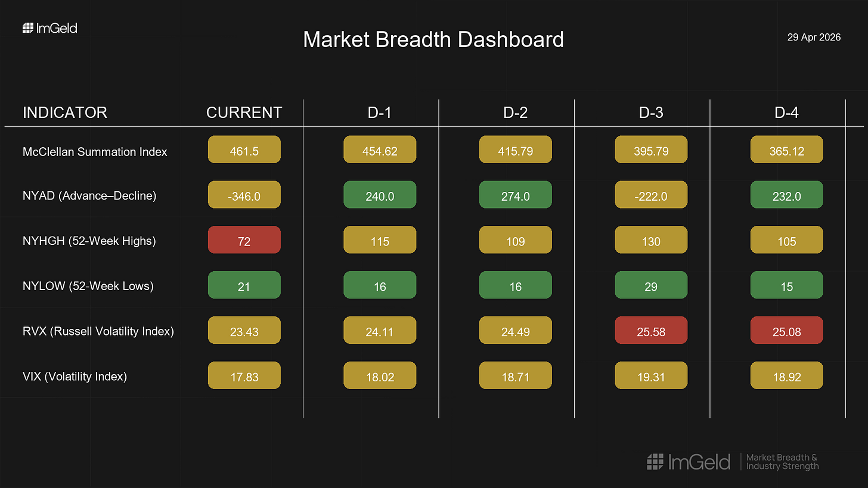Click the green NYLOW current value 21
This screenshot has height=488, width=868.
[244, 285]
